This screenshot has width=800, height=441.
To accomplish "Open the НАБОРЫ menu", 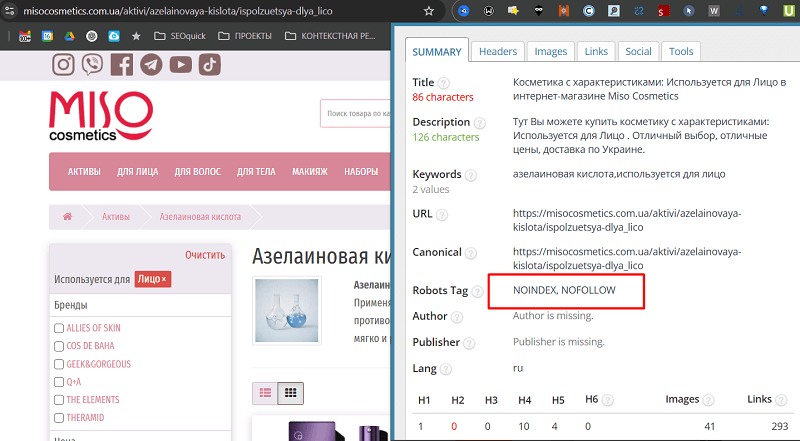I will pos(361,172).
